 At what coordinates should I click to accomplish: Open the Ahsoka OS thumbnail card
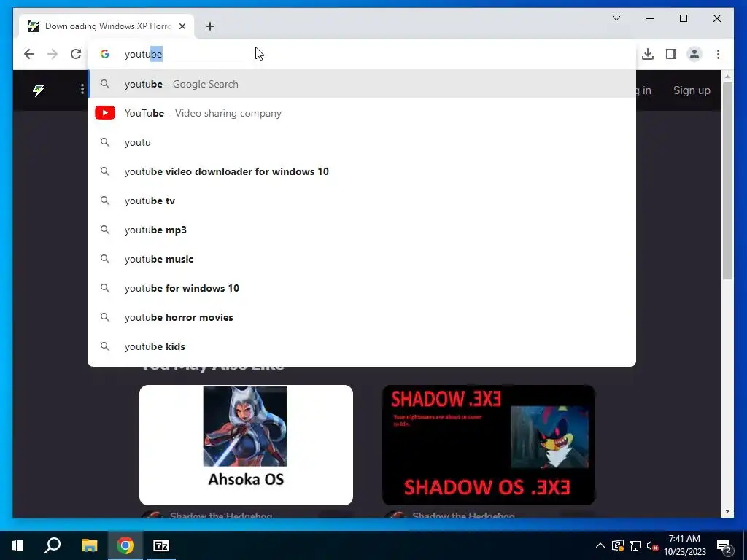(246, 445)
